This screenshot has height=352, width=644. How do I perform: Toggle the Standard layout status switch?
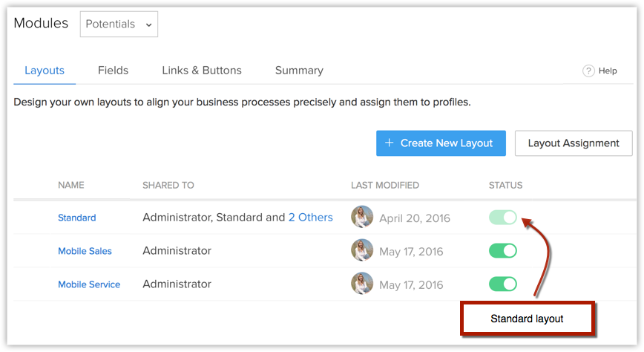pos(503,217)
